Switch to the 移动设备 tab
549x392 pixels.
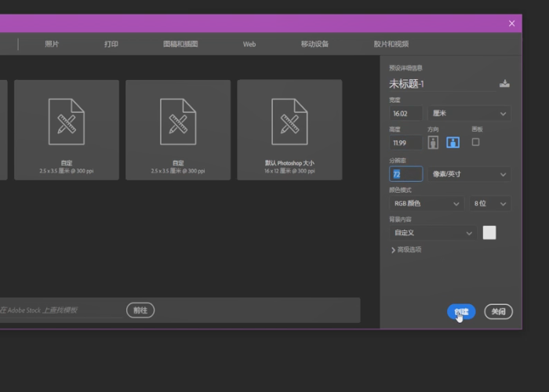(314, 44)
